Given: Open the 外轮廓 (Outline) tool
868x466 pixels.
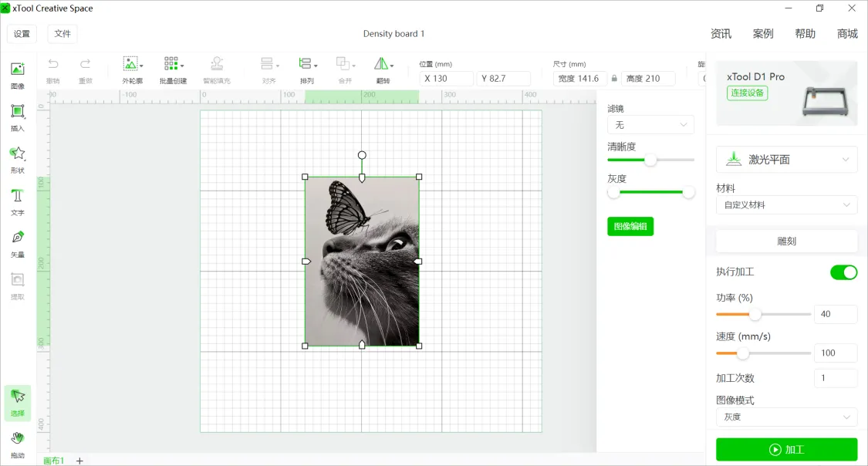Looking at the screenshot, I should (x=132, y=69).
